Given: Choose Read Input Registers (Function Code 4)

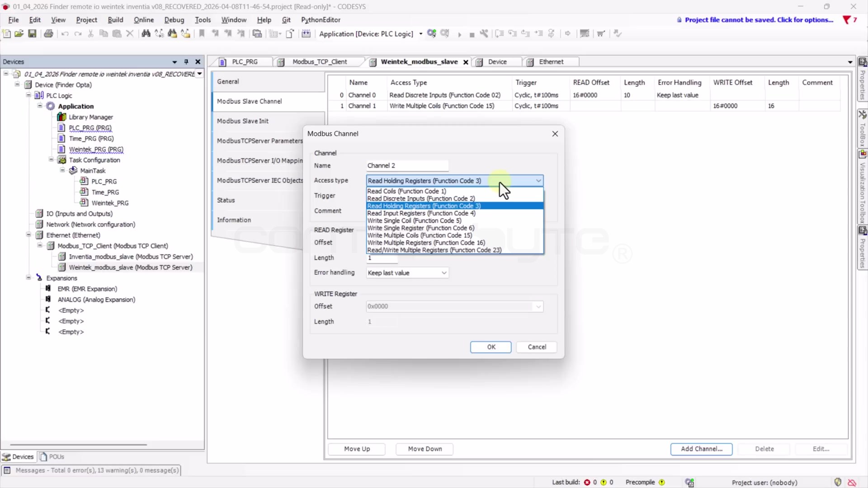Looking at the screenshot, I should point(421,213).
